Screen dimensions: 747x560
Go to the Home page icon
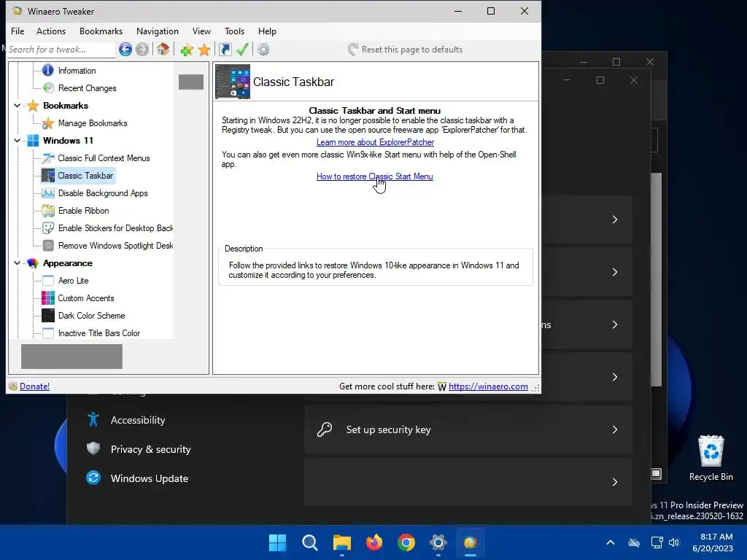pos(163,49)
